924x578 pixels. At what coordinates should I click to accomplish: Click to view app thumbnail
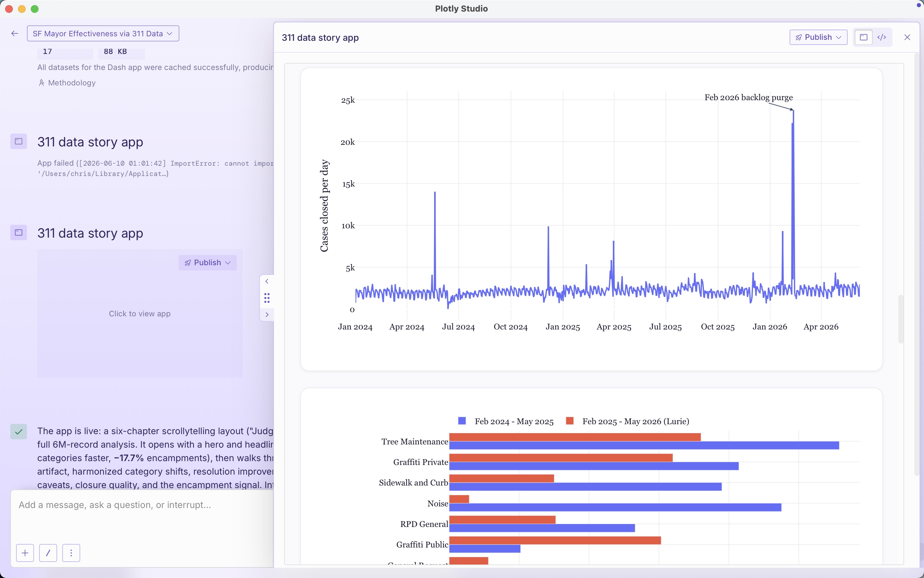pyautogui.click(x=140, y=313)
